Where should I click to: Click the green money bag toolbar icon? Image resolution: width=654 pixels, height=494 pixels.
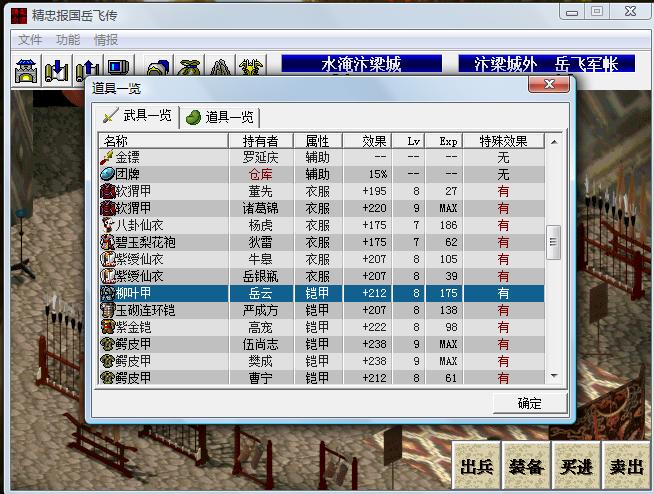click(x=188, y=70)
